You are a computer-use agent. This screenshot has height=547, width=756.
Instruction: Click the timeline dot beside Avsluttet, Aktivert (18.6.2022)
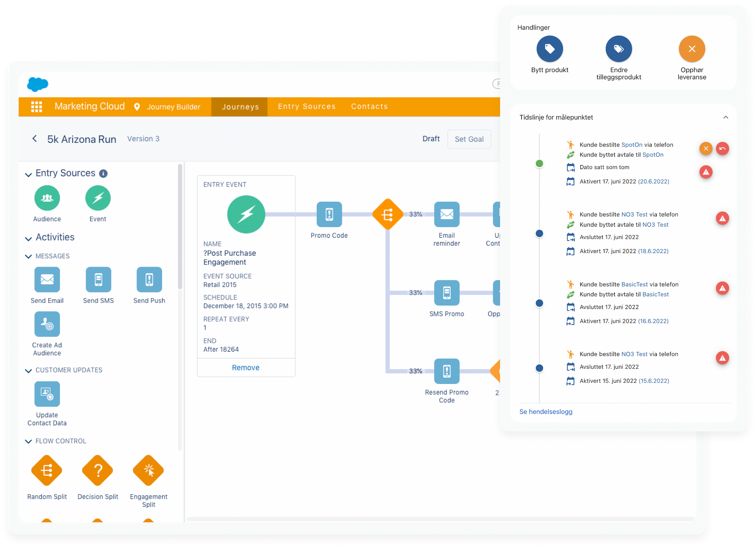click(x=539, y=234)
